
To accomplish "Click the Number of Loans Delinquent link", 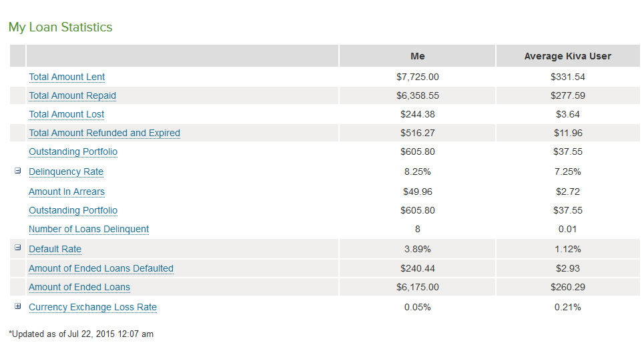I will (x=89, y=229).
